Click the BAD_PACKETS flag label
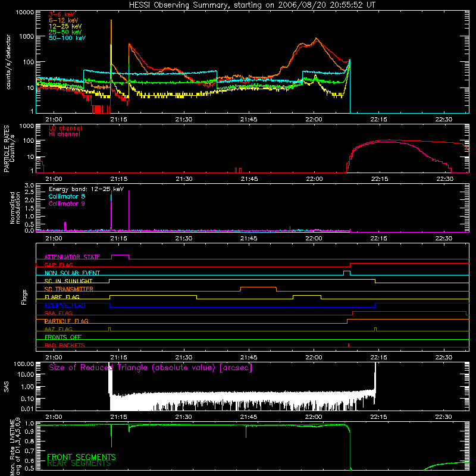476x476 pixels. pyautogui.click(x=65, y=345)
